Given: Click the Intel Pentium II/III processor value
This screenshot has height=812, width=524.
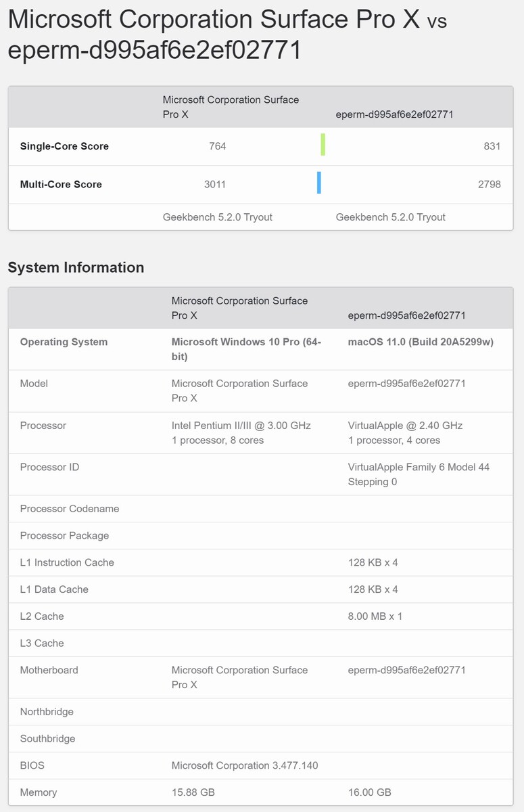Looking at the screenshot, I should point(241,433).
